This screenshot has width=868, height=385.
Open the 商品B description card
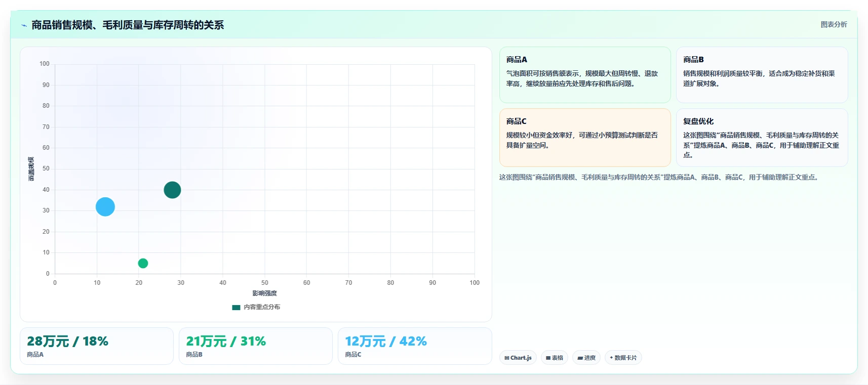[762, 75]
